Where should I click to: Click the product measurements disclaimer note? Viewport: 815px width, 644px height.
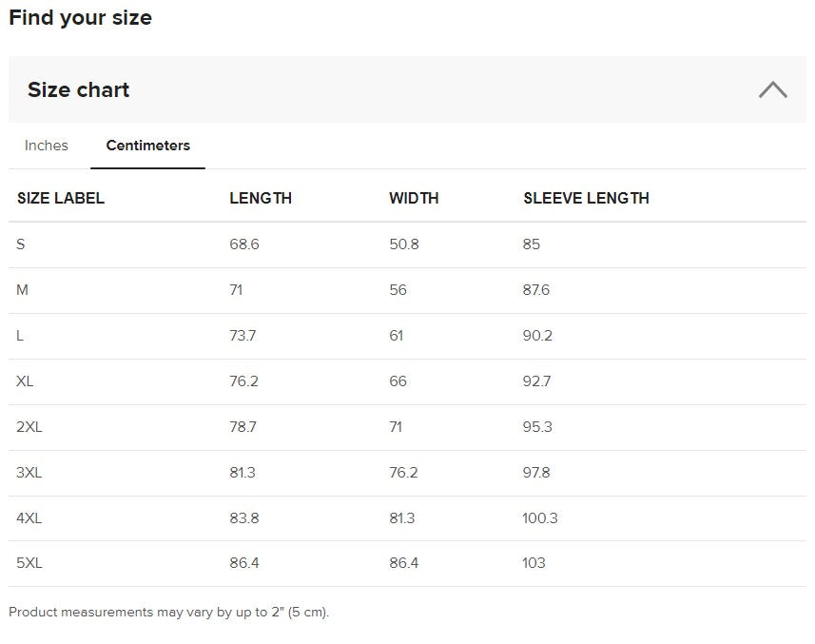[x=168, y=613]
